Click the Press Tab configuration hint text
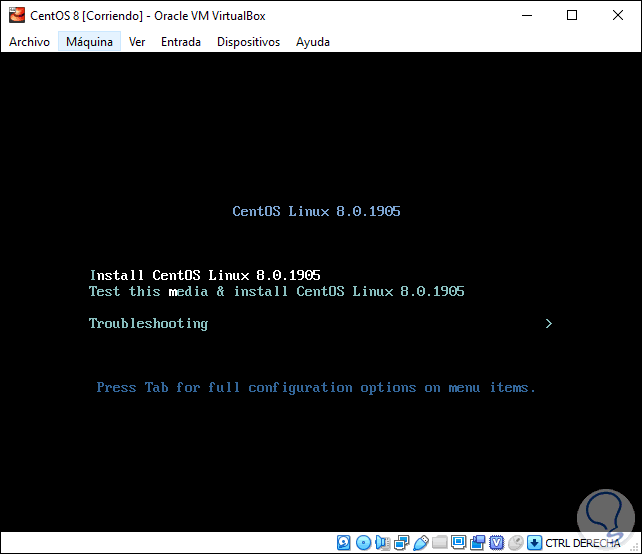642x554 pixels. [x=316, y=387]
